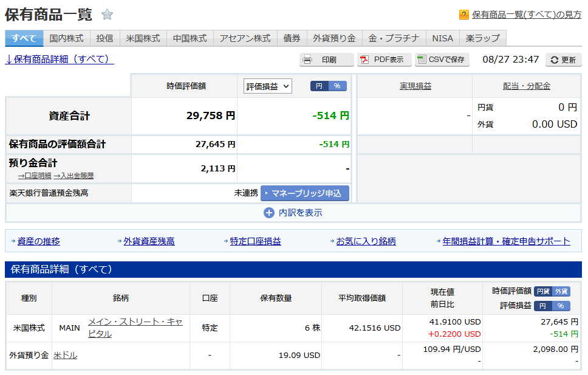Click the yellow question mark help icon
Viewport: 588px width, 375px height.
(463, 15)
